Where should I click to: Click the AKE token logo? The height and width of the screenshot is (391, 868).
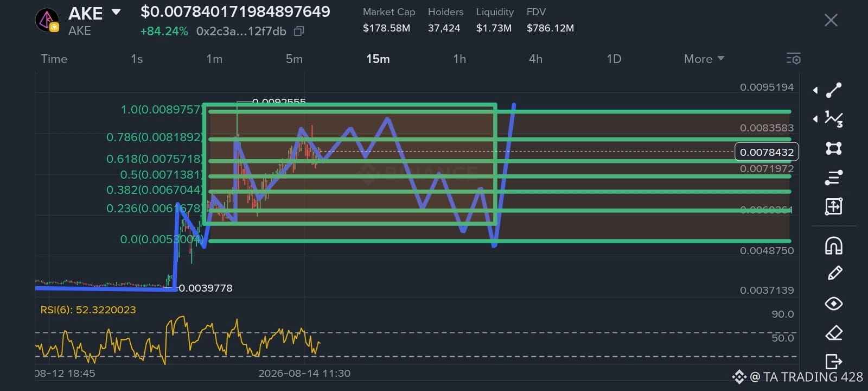pyautogui.click(x=47, y=20)
